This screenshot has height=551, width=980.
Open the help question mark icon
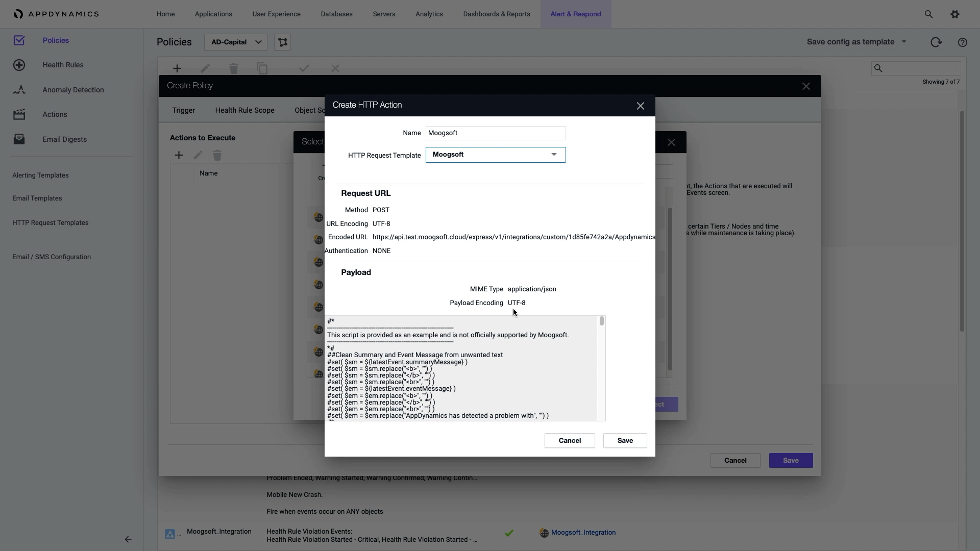click(x=963, y=42)
